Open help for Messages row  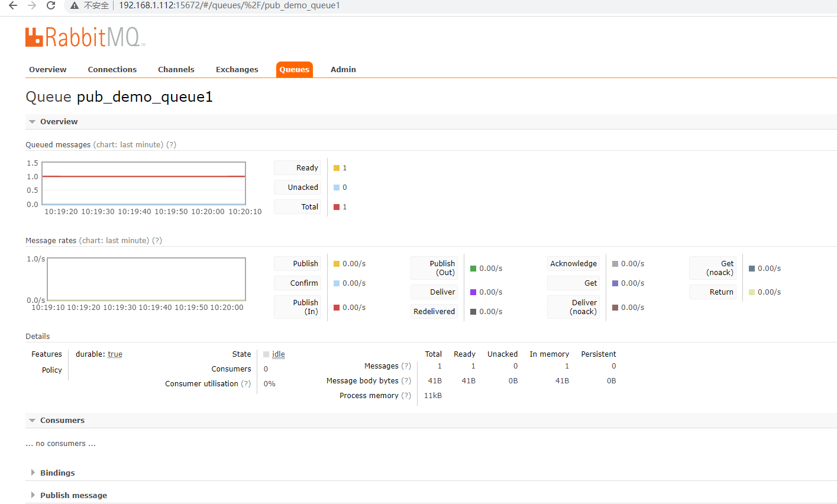(406, 366)
